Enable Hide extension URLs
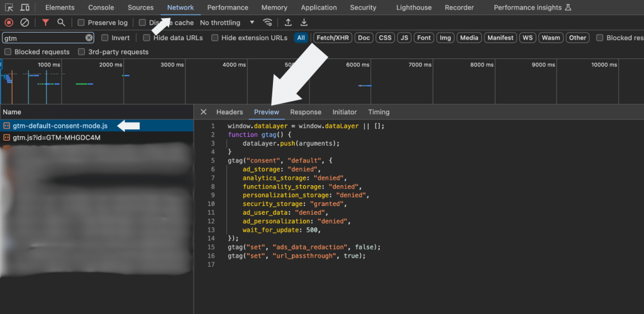The height and width of the screenshot is (314, 644). pyautogui.click(x=215, y=38)
